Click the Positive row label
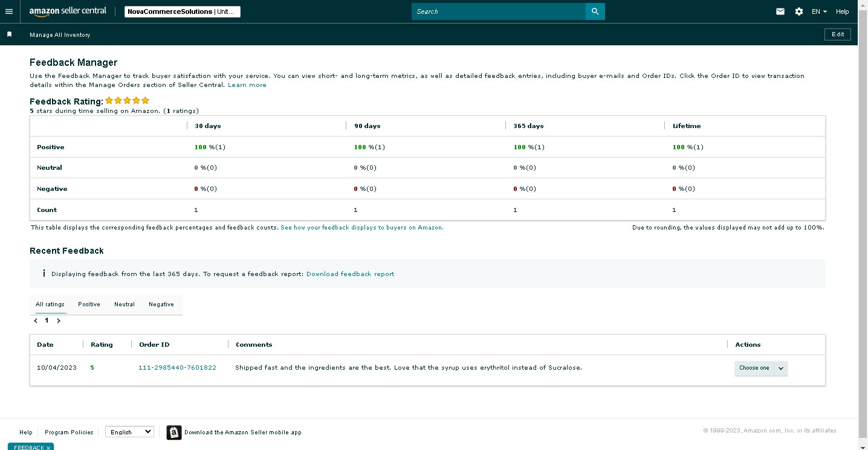This screenshot has width=868, height=450. pos(50,147)
